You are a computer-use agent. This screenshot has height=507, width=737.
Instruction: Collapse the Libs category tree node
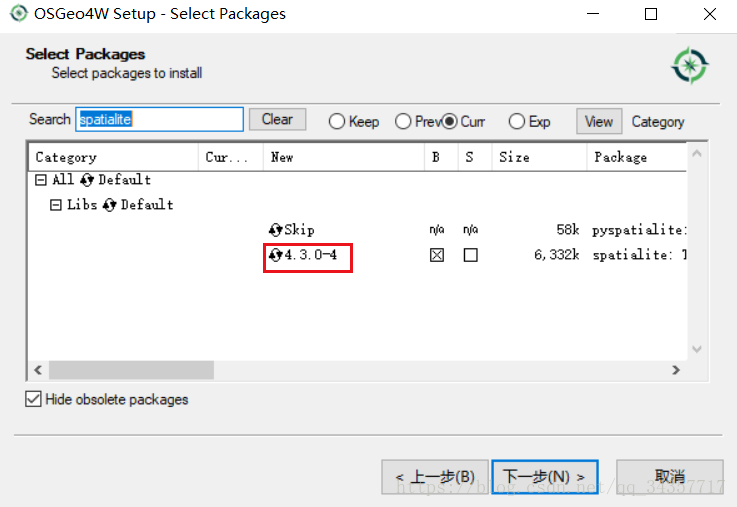point(55,205)
